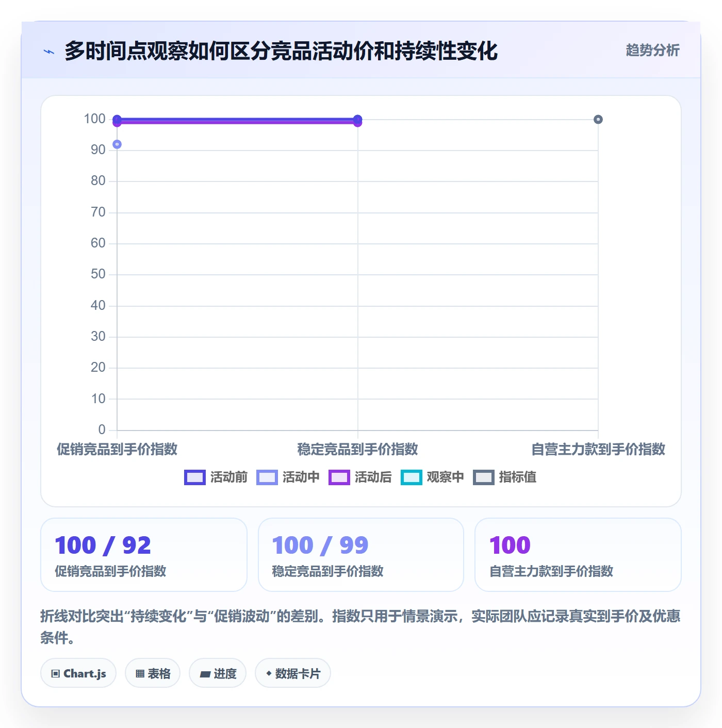The image size is (722, 728).
Task: Click the bar icon in 进度 chip
Action: (x=205, y=674)
